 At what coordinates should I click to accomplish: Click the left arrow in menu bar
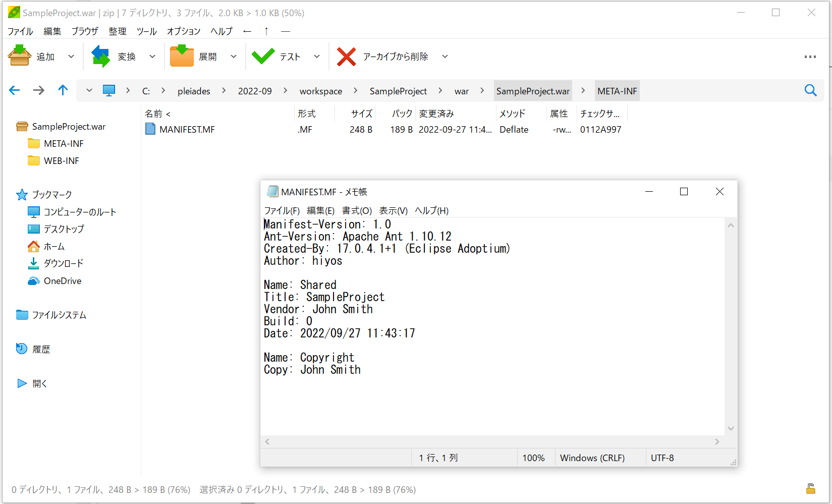pos(247,31)
